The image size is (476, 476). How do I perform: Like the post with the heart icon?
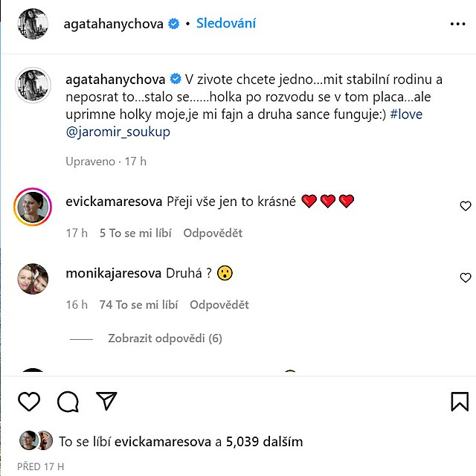click(x=29, y=402)
